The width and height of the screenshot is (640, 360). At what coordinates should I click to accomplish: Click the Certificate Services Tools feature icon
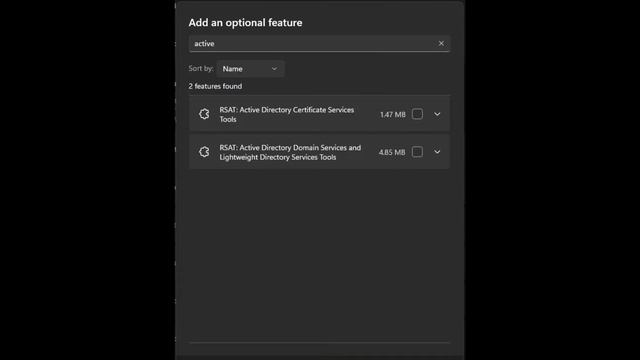[204, 114]
